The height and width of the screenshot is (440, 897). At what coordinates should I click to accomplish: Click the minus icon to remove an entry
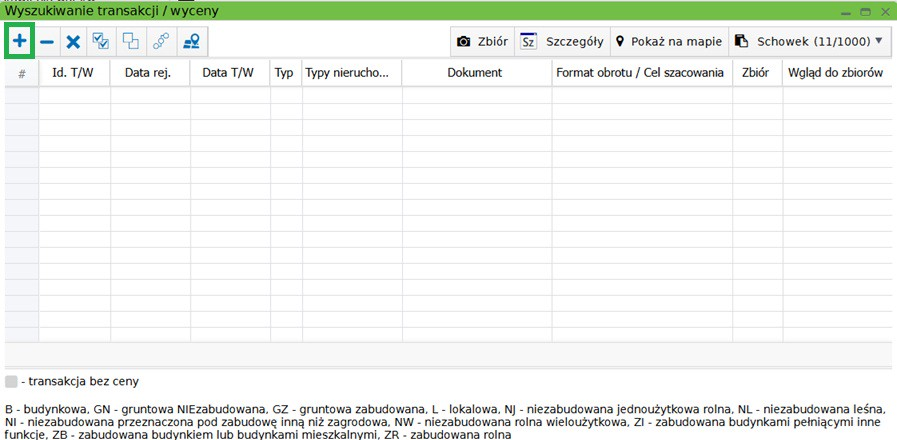[47, 42]
